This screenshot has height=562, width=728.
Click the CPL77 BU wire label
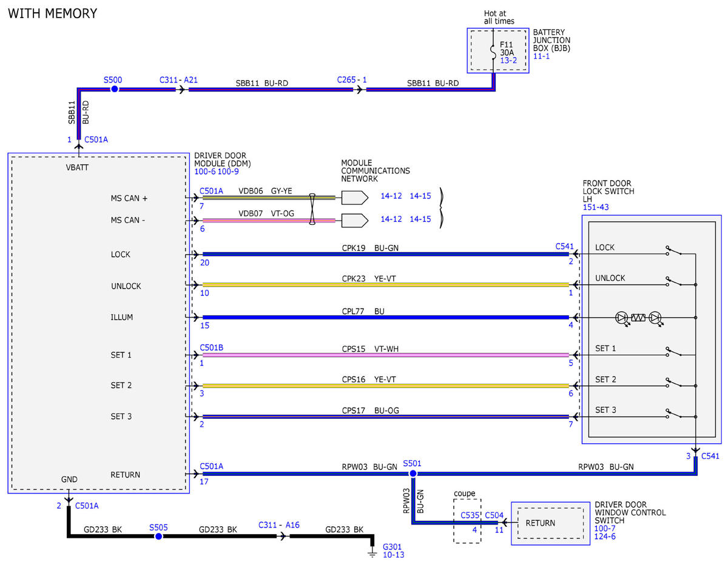click(x=363, y=312)
